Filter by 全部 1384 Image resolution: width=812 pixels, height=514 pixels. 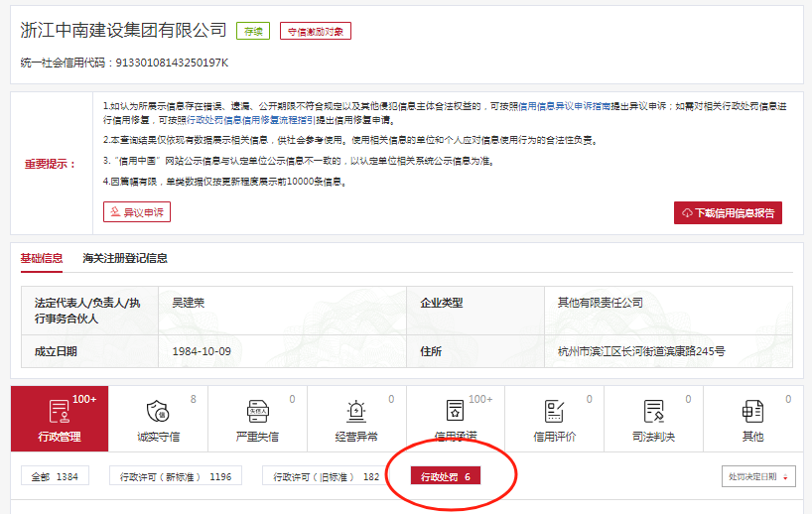[x=55, y=476]
